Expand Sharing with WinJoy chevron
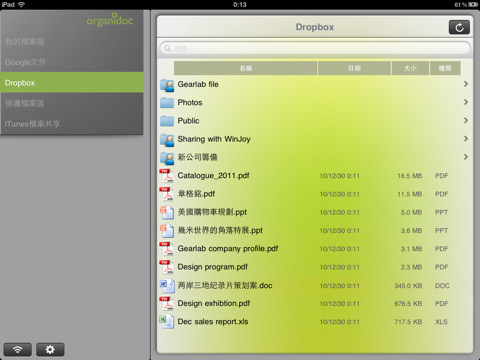Screen dimensions: 480x360 [466, 139]
